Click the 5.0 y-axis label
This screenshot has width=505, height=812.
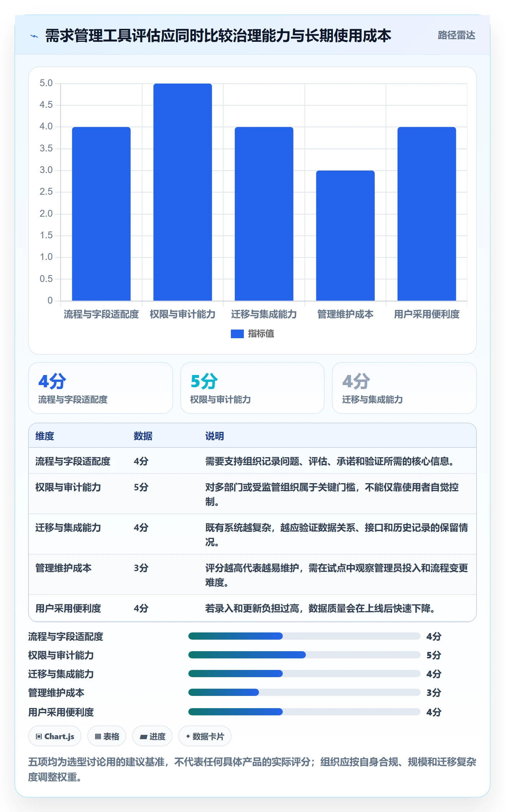(x=46, y=83)
